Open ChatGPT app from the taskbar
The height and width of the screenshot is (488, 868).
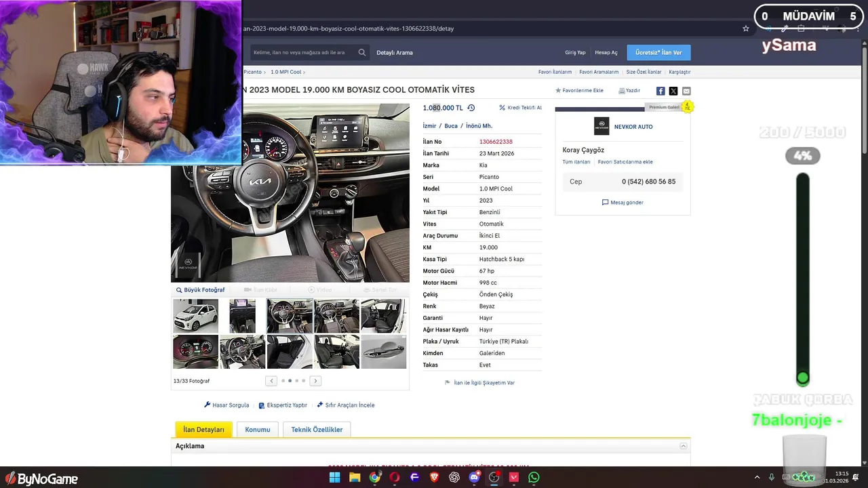pos(454,477)
